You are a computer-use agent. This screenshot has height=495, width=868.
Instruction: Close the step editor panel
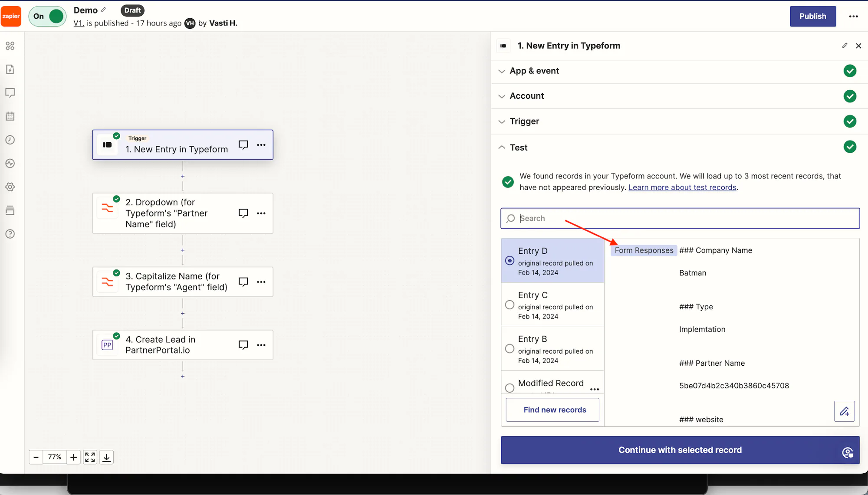point(858,46)
